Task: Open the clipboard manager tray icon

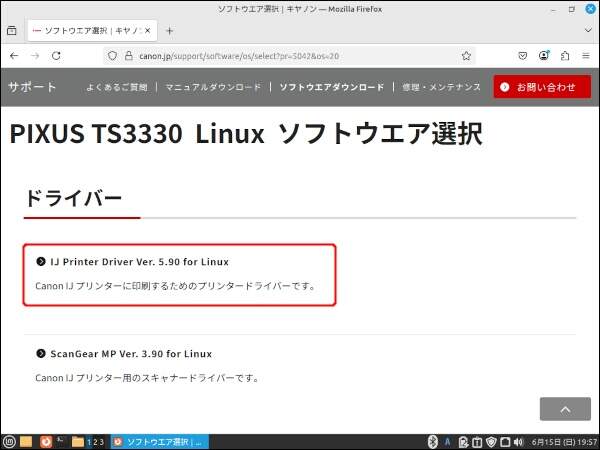Action: [x=463, y=442]
